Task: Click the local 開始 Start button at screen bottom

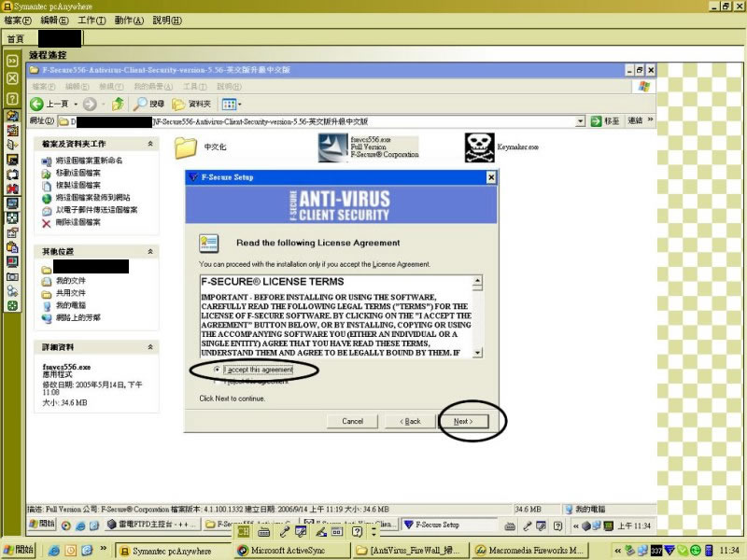Action: click(x=18, y=550)
